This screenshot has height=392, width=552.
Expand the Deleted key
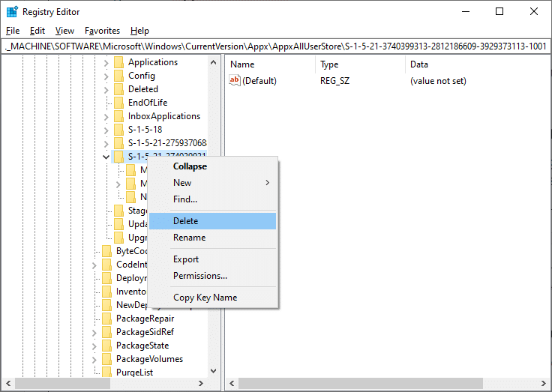(106, 90)
